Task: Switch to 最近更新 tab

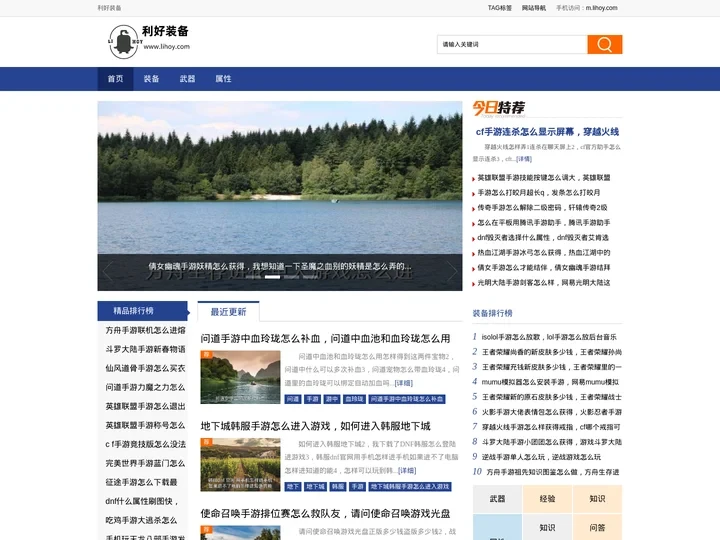Action: point(228,312)
